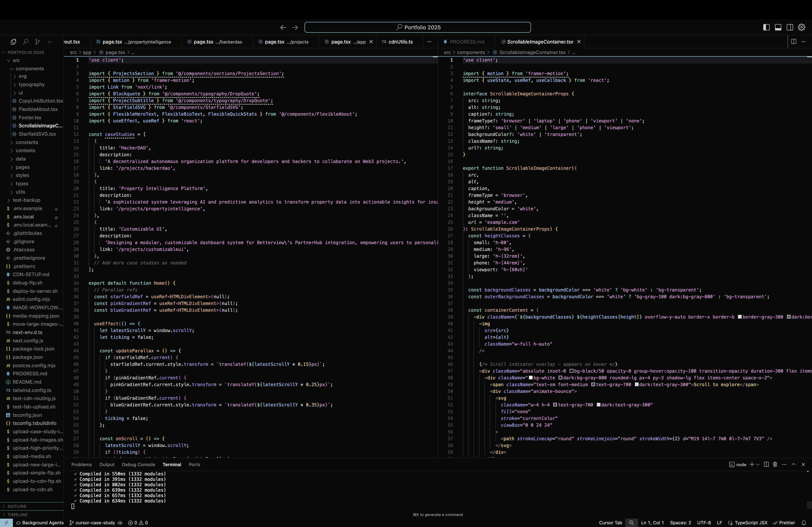
Task: Toggle the primary sidebar layout icon
Action: [x=766, y=27]
